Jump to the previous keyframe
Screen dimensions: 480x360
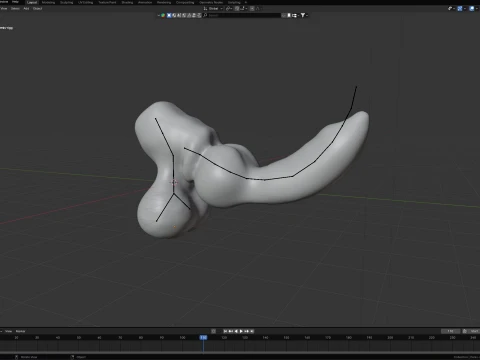pyautogui.click(x=231, y=331)
